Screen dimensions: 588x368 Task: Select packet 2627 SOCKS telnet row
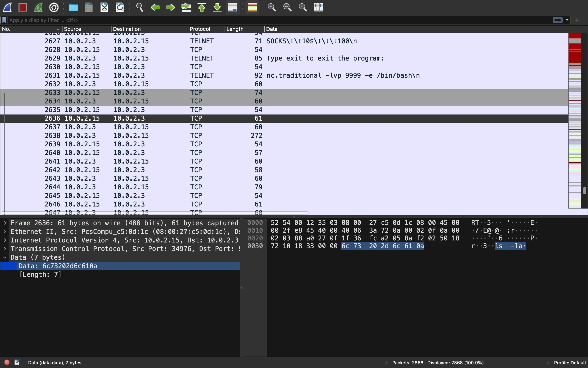[x=284, y=41]
